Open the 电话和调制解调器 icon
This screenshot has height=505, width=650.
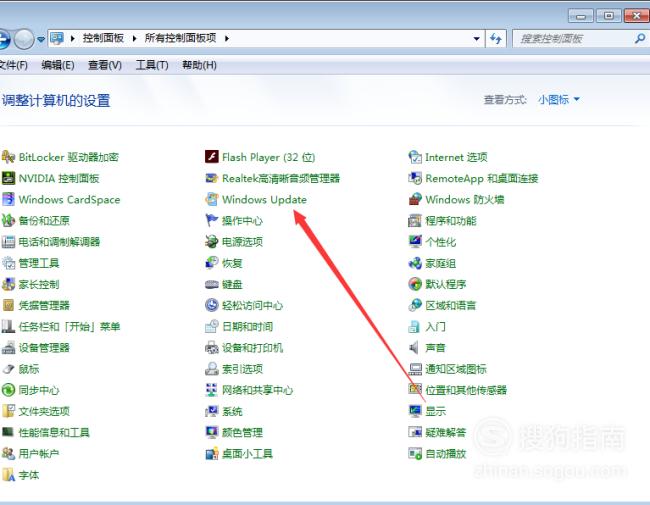(x=8, y=242)
